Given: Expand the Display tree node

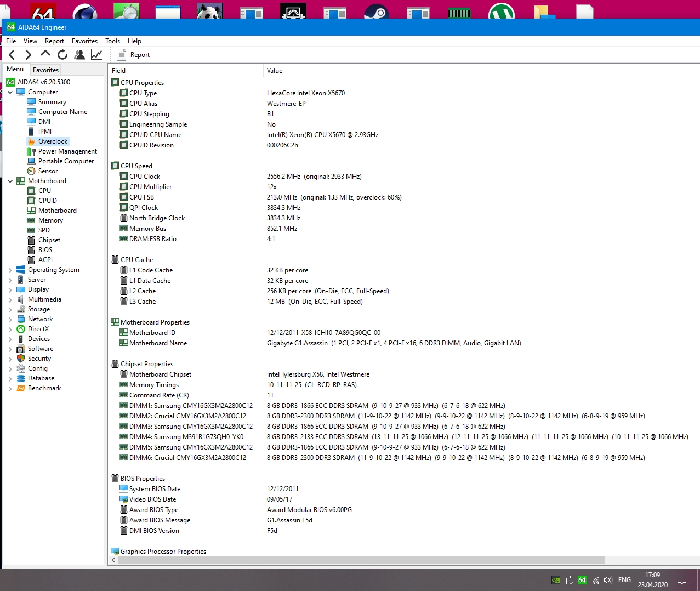Looking at the screenshot, I should point(10,289).
